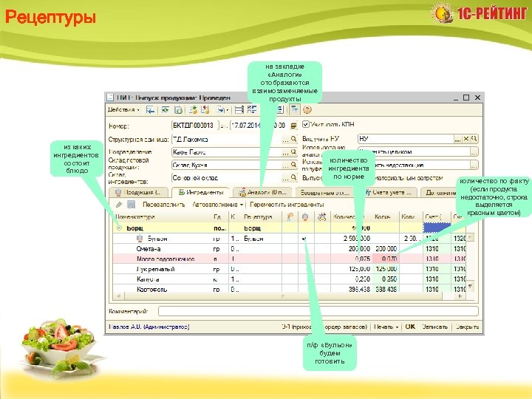This screenshot has width=532, height=399.
Task: Click the structure tree toolbar icon
Action: click(x=252, y=109)
